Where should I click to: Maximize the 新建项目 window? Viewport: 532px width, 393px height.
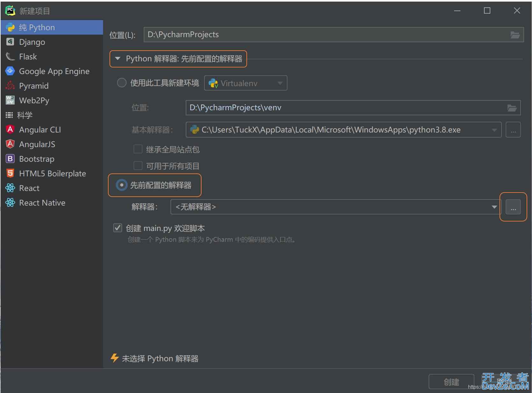coord(487,11)
